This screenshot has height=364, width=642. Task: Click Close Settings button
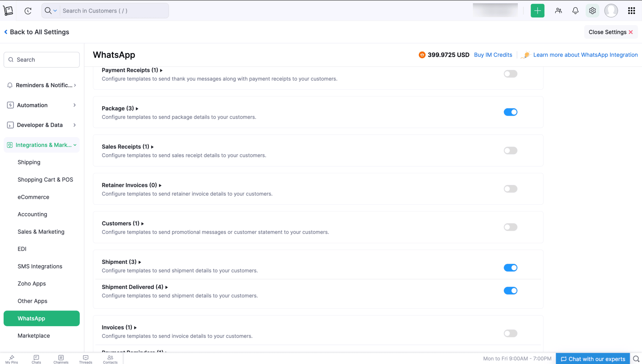point(611,32)
